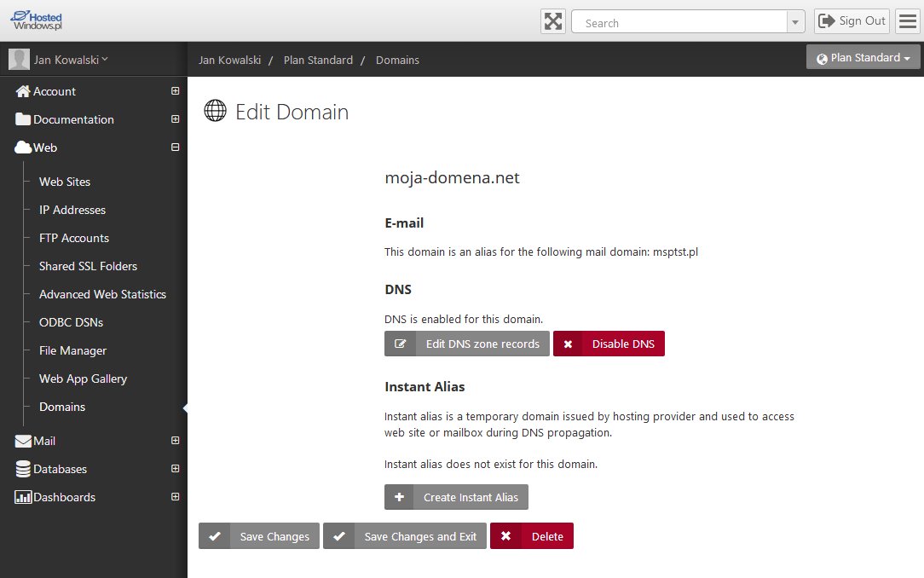
Task: Focus the Search input field
Action: [x=679, y=22]
